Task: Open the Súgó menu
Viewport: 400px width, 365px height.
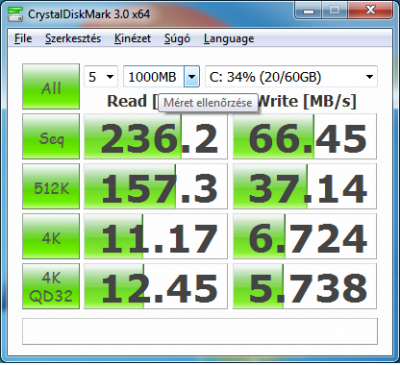Action: [x=177, y=38]
